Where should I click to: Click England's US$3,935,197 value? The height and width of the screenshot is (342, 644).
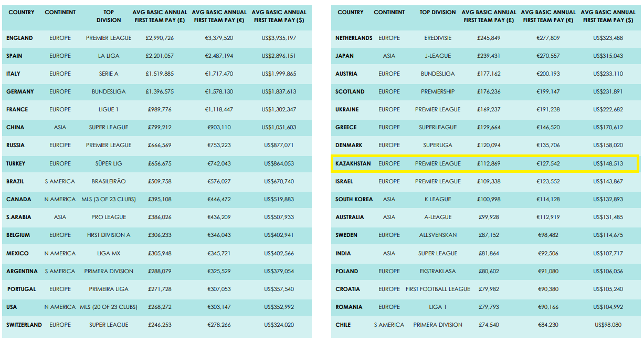pos(280,38)
